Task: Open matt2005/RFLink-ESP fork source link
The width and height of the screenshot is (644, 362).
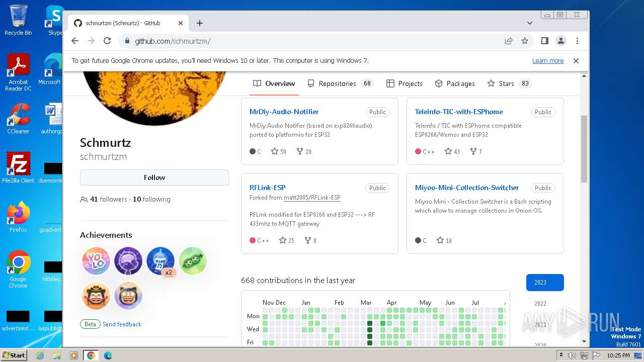Action: tap(312, 198)
